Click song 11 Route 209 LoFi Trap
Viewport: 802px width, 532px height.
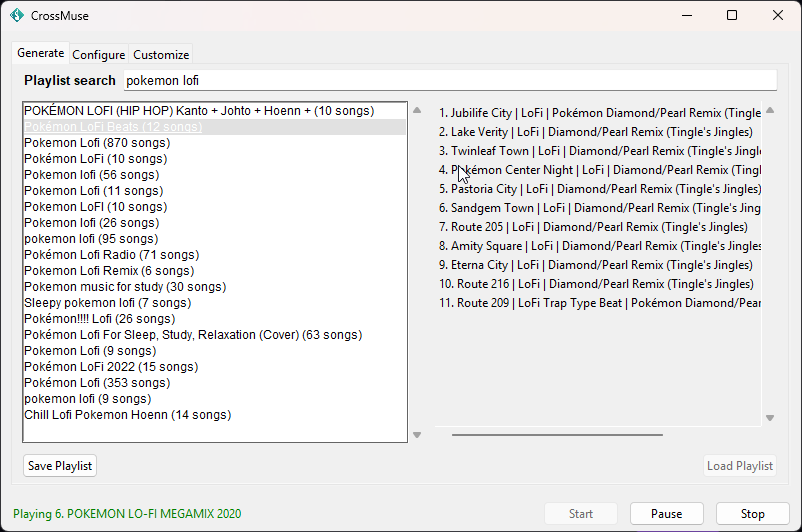[x=599, y=303]
